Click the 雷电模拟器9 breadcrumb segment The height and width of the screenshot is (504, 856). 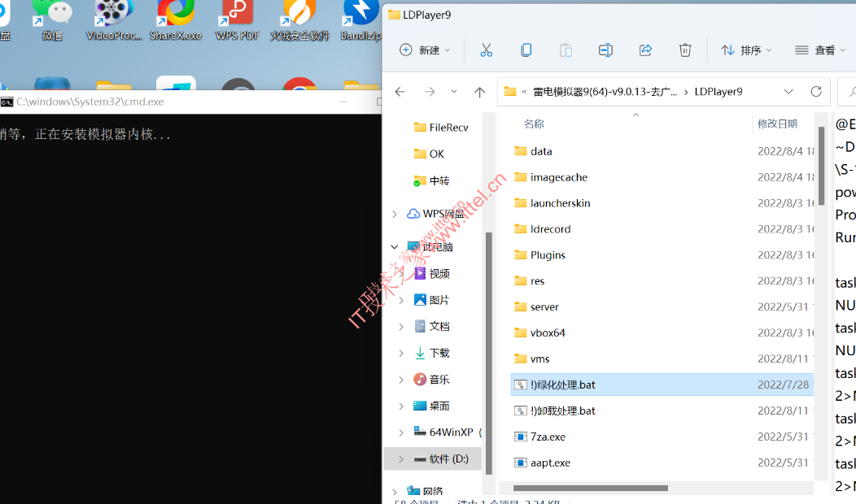[605, 92]
